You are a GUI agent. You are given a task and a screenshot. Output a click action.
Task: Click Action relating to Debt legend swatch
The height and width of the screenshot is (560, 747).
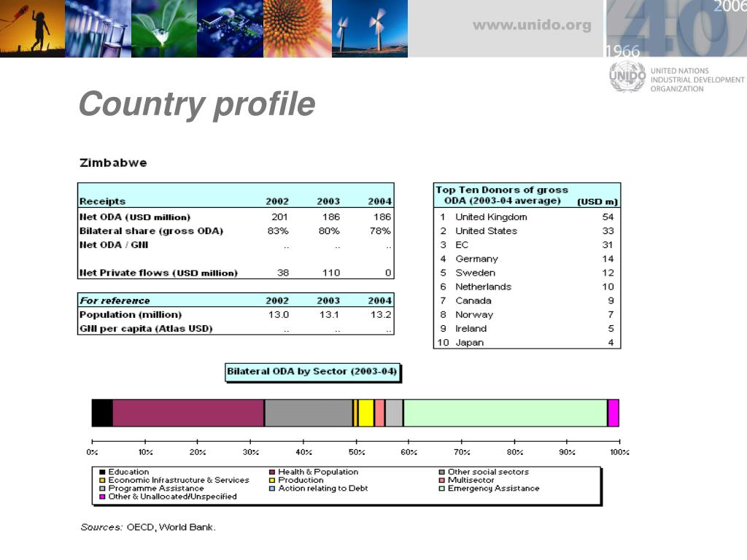pyautogui.click(x=272, y=488)
